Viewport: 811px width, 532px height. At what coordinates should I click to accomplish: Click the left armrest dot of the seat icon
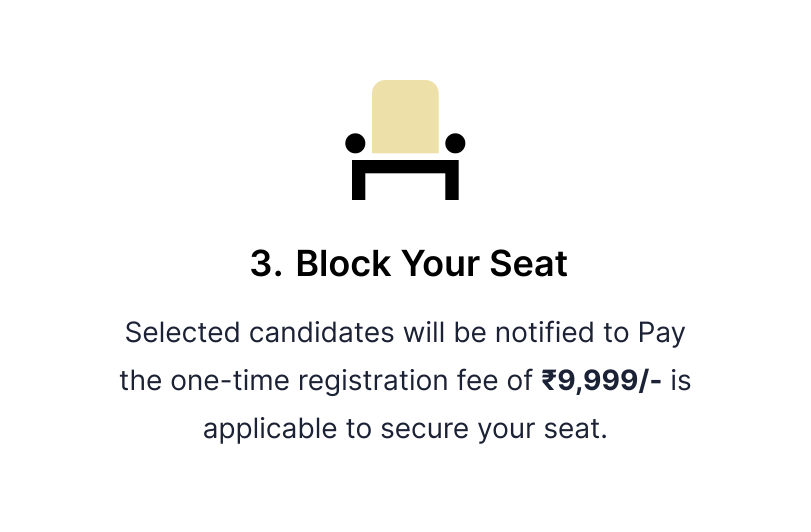point(355,143)
